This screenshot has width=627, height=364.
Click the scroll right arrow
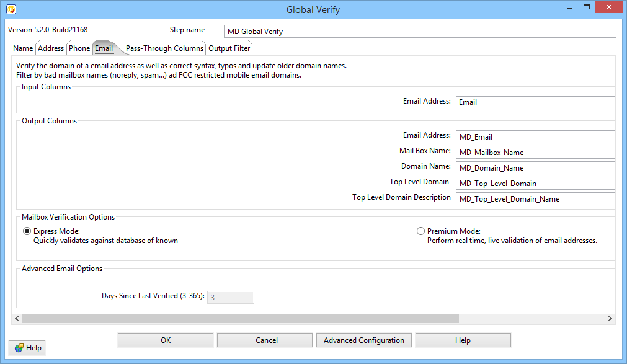(x=610, y=319)
